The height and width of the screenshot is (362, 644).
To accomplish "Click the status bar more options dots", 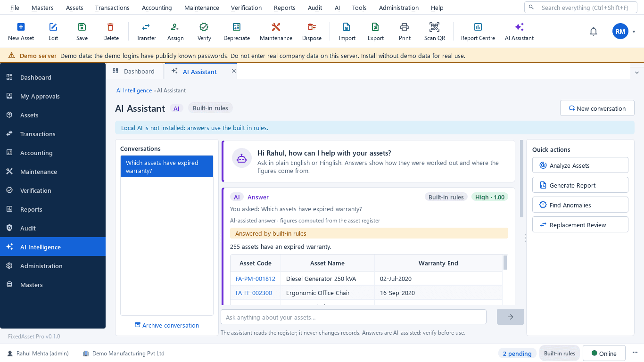I will (634, 353).
